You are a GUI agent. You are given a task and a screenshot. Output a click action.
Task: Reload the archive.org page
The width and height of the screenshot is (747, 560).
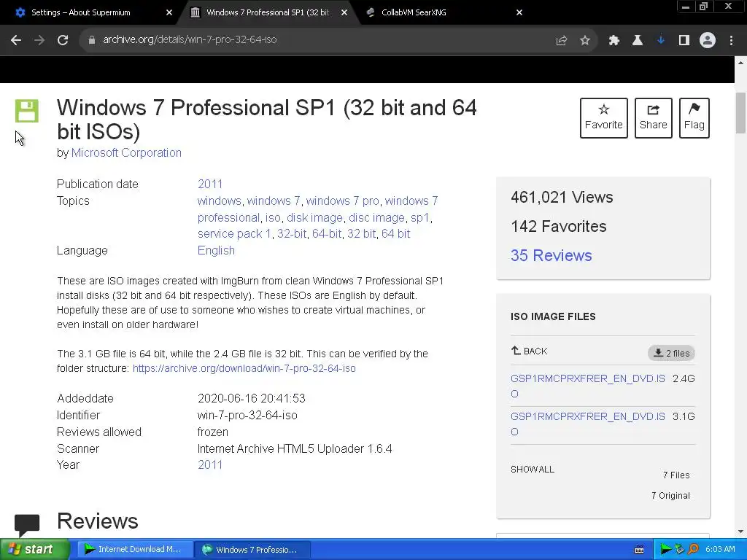click(63, 40)
